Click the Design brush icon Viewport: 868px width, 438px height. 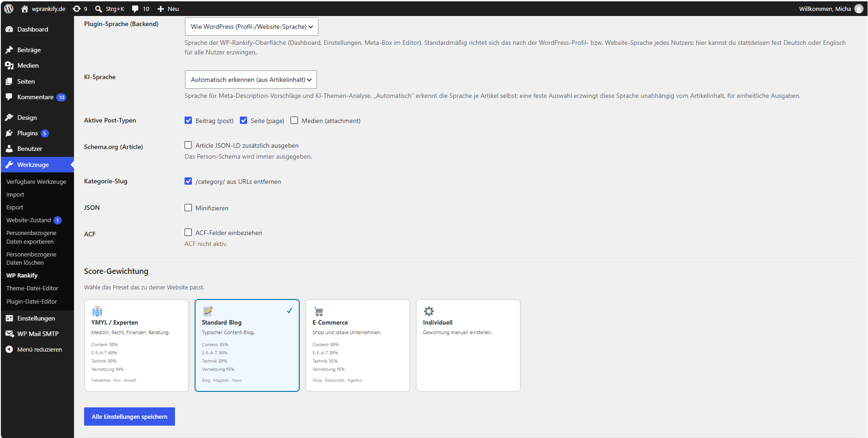point(9,118)
